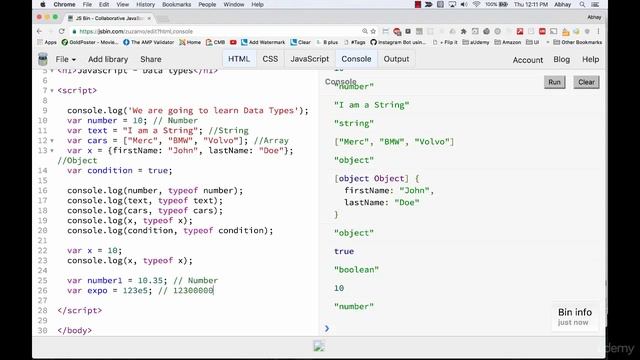The image size is (640, 360).
Task: Open the Account link
Action: click(x=527, y=60)
